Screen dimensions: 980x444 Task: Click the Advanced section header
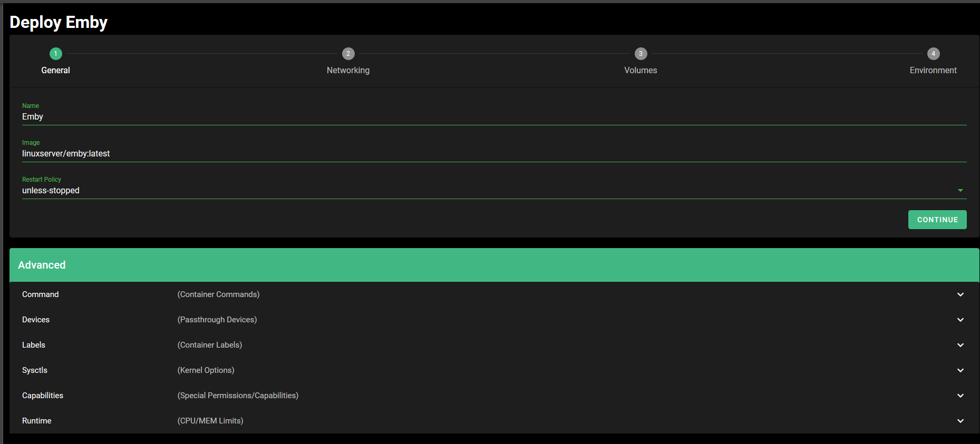tap(494, 265)
